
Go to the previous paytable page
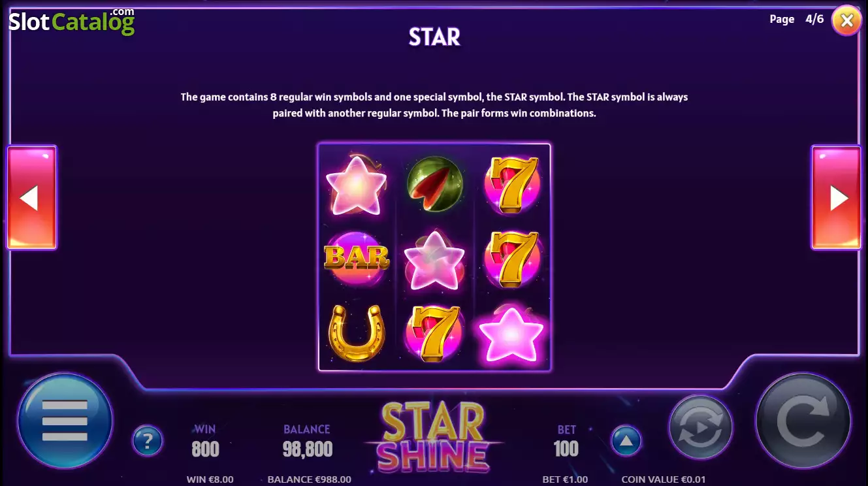coord(32,197)
